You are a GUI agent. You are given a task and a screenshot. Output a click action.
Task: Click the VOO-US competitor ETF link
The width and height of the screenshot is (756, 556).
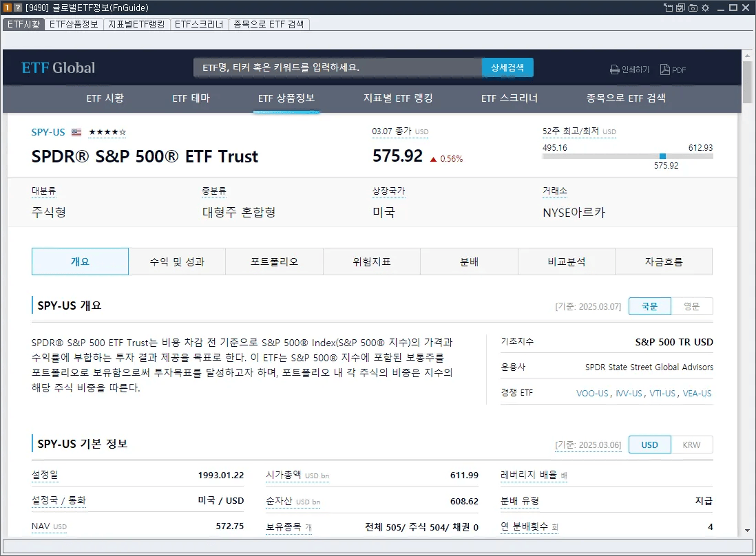point(592,393)
